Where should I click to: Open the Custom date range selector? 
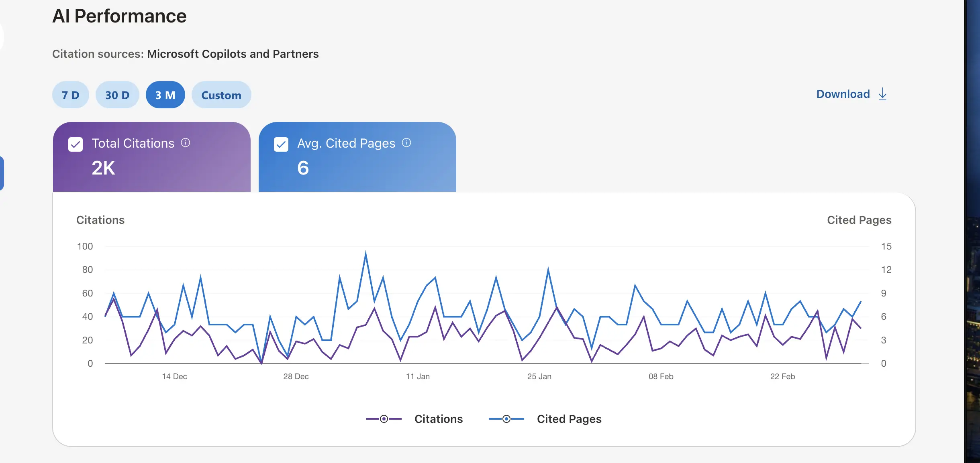(221, 95)
